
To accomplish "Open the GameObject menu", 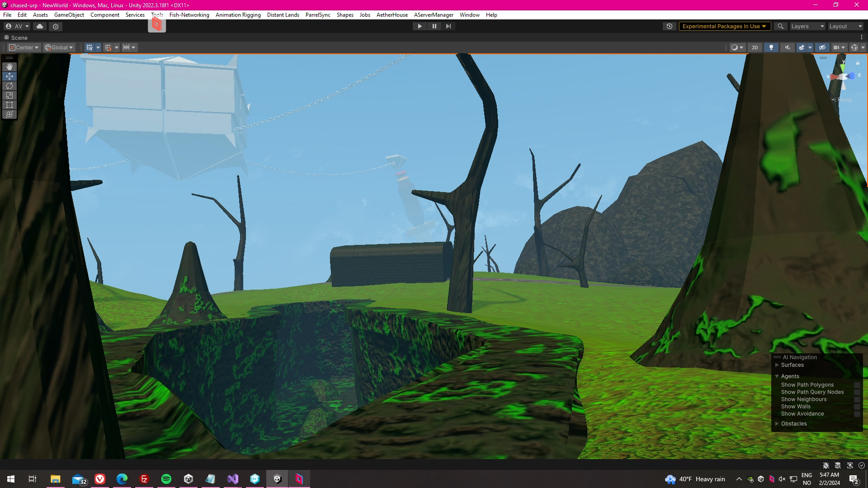I will pos(69,15).
